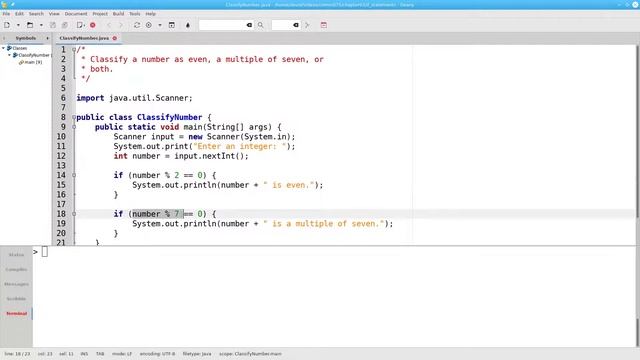This screenshot has height=360, width=640.
Task: Open the Tools menu
Action: tap(135, 14)
